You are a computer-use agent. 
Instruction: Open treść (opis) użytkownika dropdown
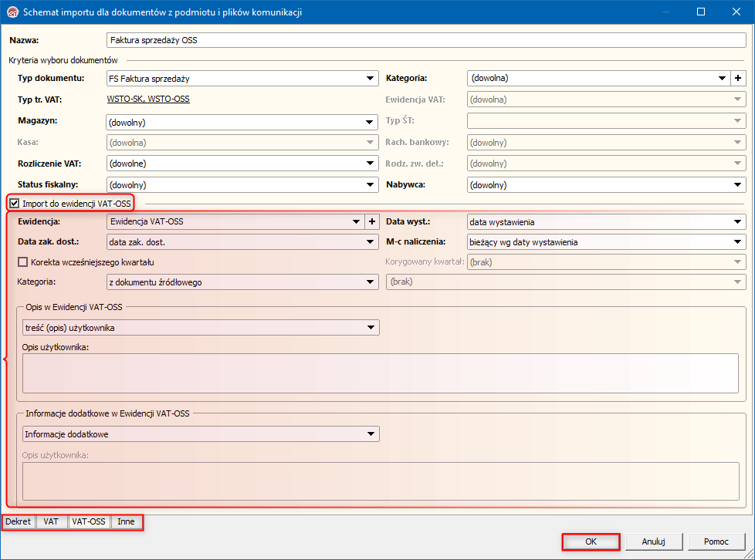point(371,328)
